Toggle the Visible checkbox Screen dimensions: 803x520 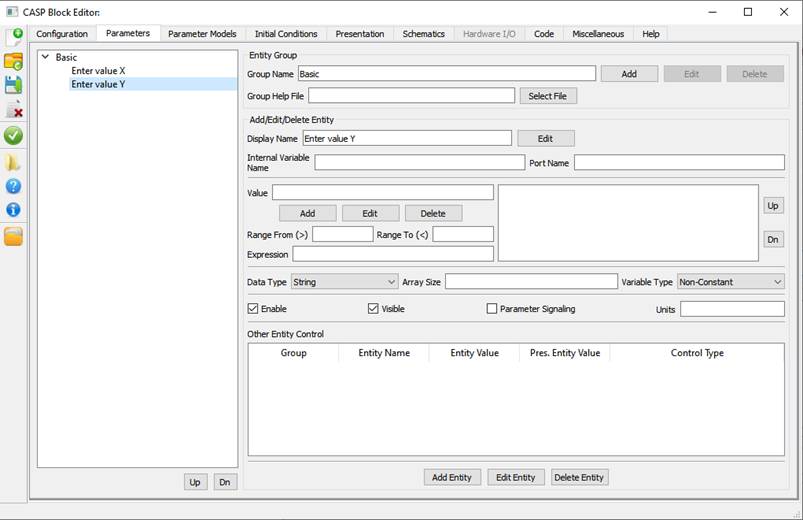(373, 309)
